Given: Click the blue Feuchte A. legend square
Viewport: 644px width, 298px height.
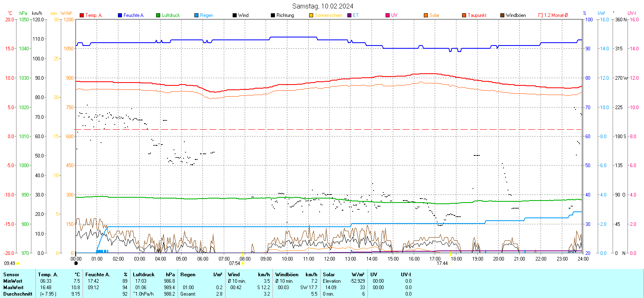Looking at the screenshot, I should [120, 15].
